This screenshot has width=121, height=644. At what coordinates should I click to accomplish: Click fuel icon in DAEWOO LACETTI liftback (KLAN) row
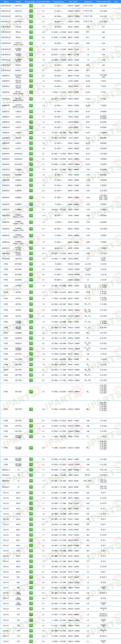pos(31,105)
